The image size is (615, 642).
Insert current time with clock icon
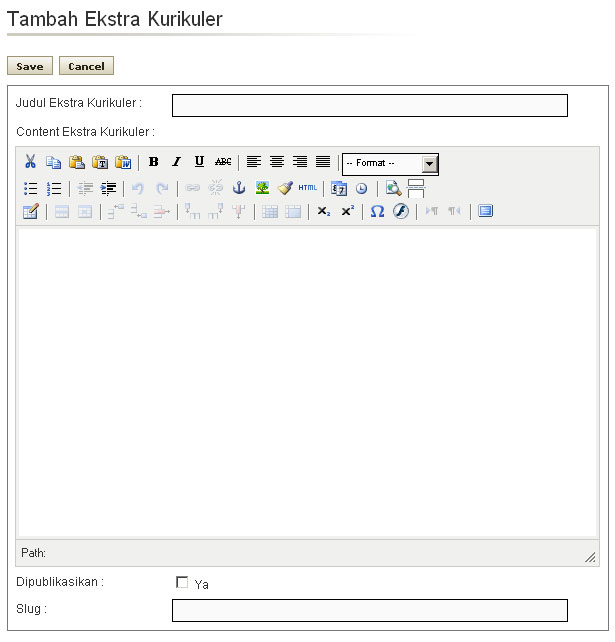pos(361,188)
